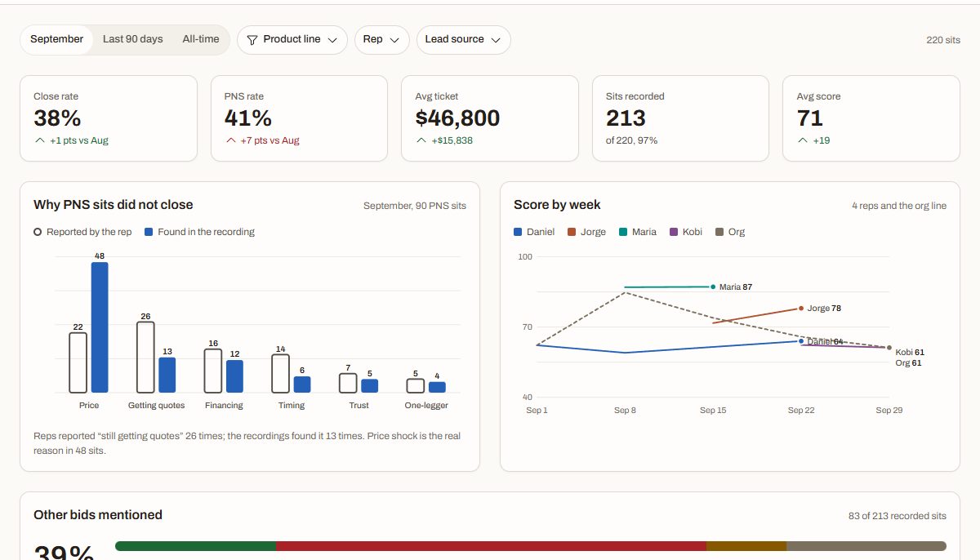This screenshot has height=560, width=980.
Task: Click the blue Getting quotes bar labeled 13
Action: pos(167,375)
